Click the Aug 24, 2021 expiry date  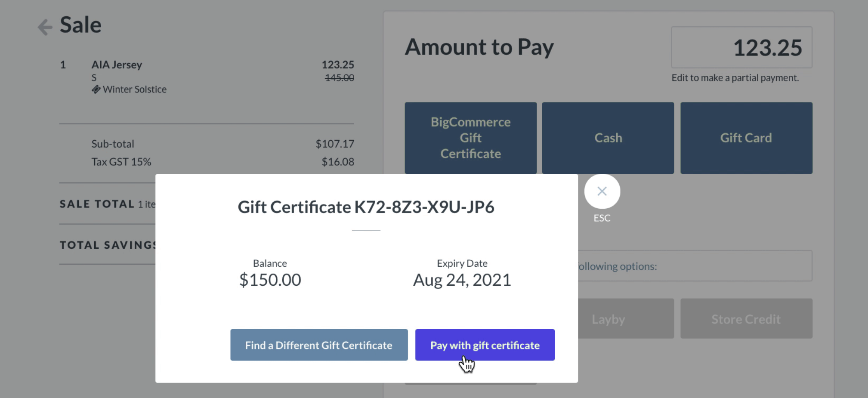(462, 280)
